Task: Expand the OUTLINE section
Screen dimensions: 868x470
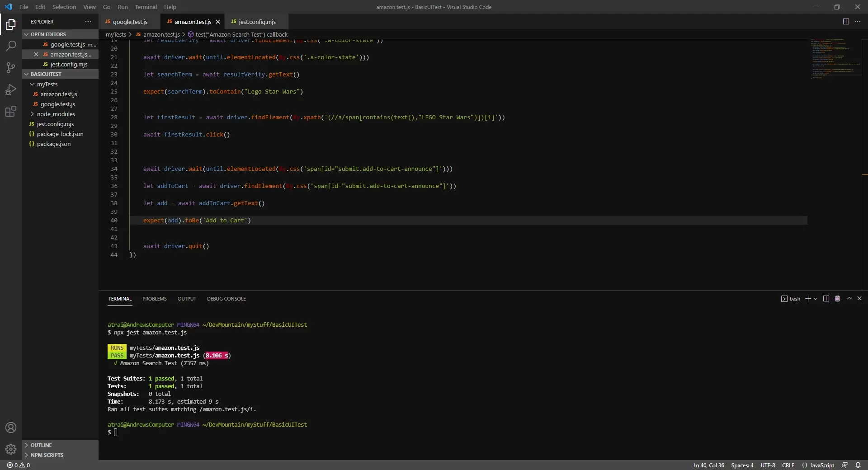Action: click(60, 445)
